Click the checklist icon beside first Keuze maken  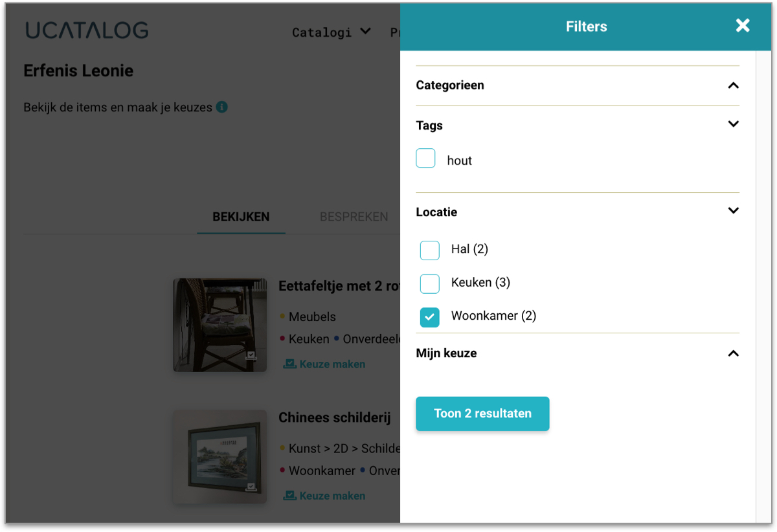289,364
